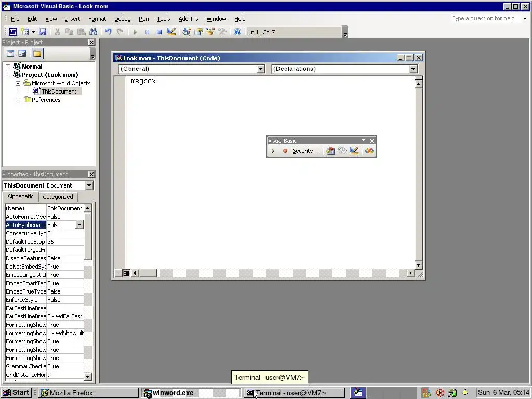Image resolution: width=532 pixels, height=399 pixels.
Task: Open the Debug menu
Action: 123,19
